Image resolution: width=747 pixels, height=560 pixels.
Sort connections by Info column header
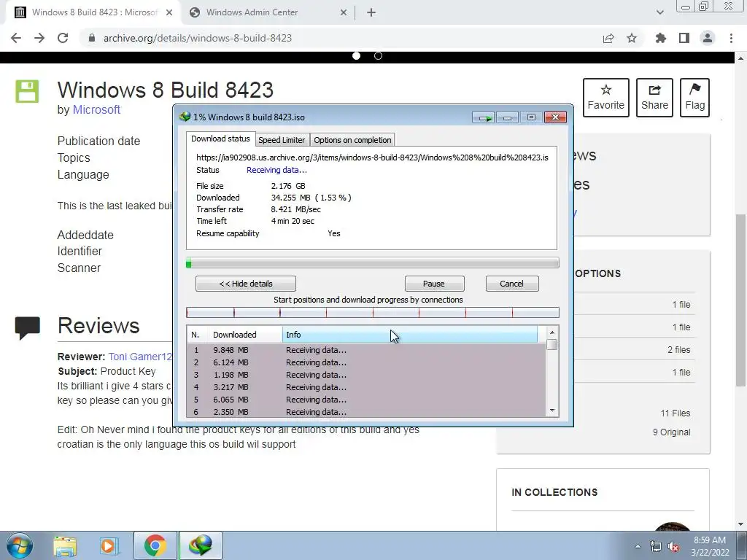coord(410,335)
